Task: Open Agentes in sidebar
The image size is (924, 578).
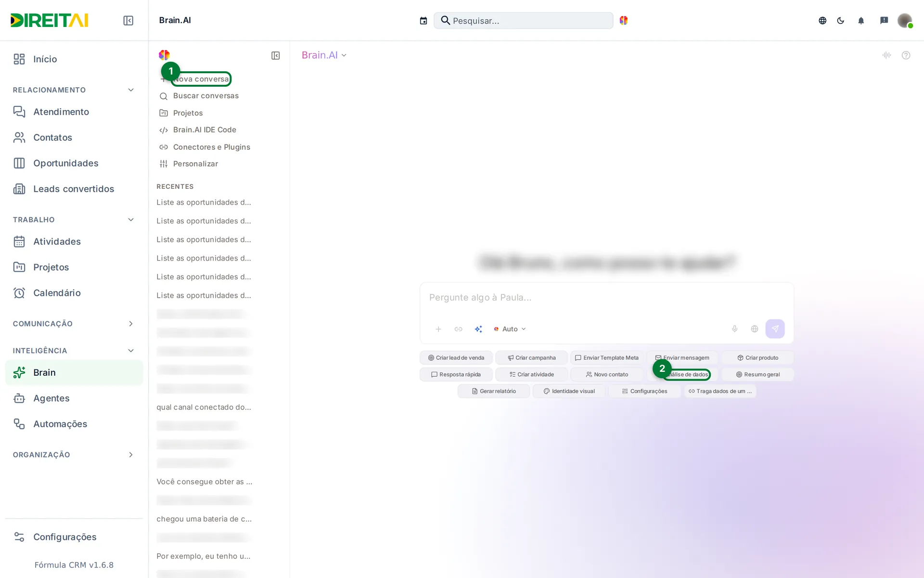Action: (74, 398)
